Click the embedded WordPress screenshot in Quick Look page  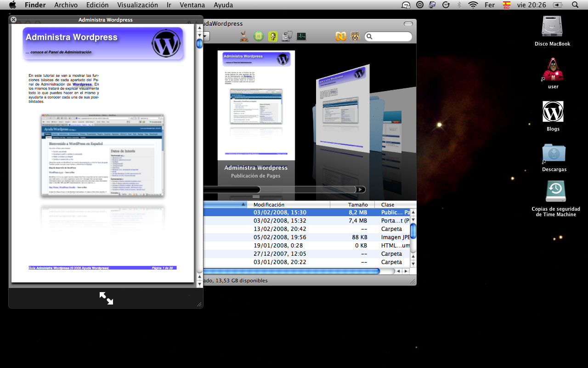coord(102,155)
